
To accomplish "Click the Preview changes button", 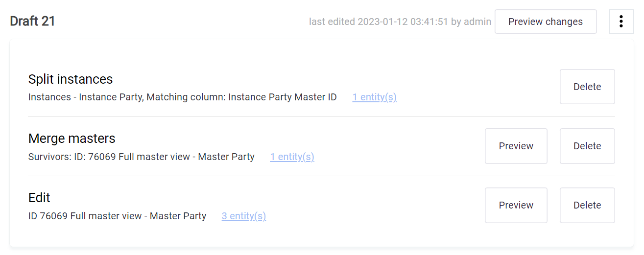I will 545,22.
